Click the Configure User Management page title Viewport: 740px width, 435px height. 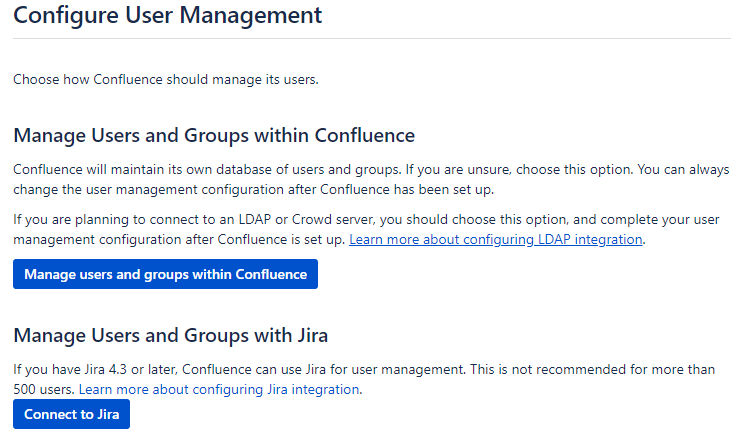[x=168, y=15]
